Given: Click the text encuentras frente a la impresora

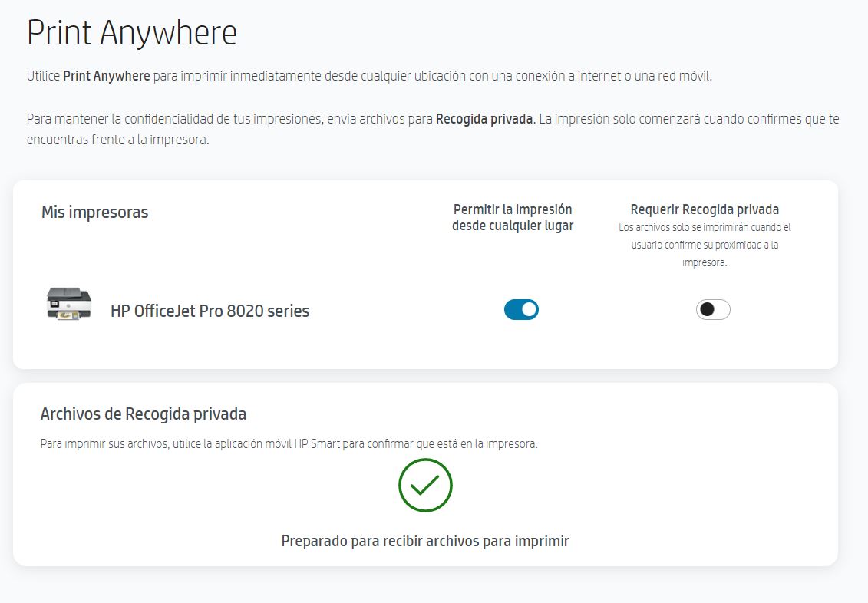Looking at the screenshot, I should (x=117, y=140).
